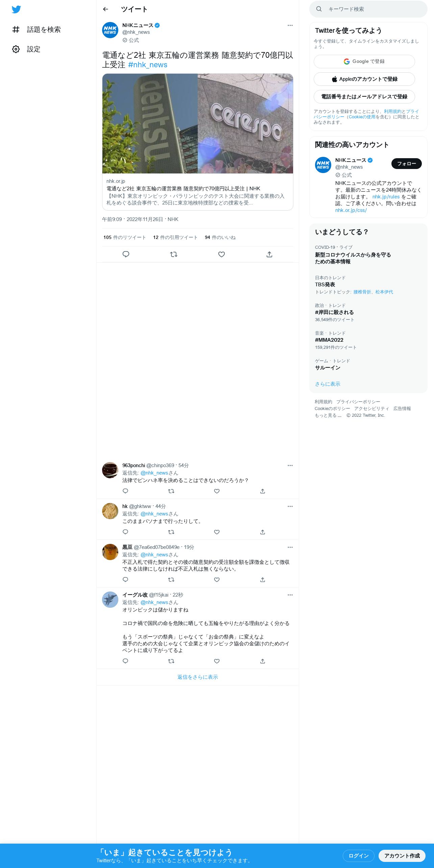This screenshot has height=868, width=434.
Task: Open more options on the NHK tweet
Action: click(x=290, y=25)
